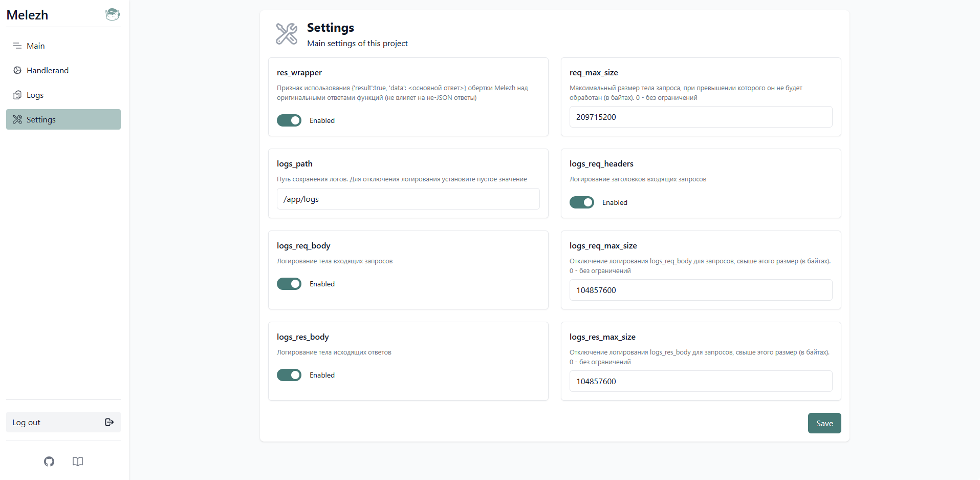Viewport: 980px width, 480px height.
Task: Select Settings in the sidebar
Action: 63,119
